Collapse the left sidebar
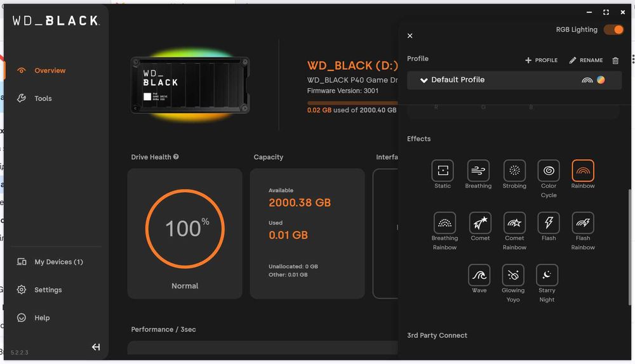 96,347
